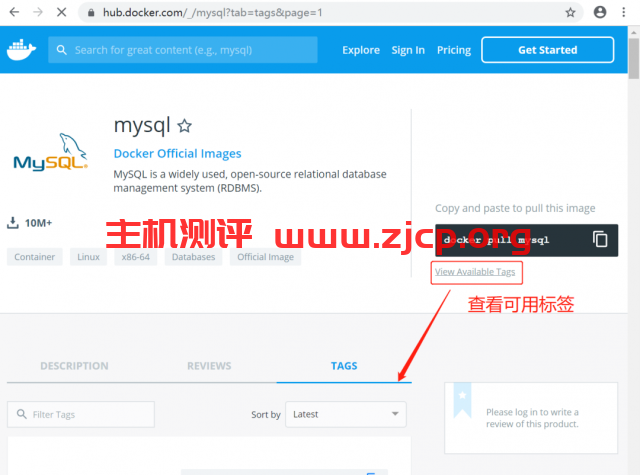Open the Docker Official Images link
This screenshot has width=640, height=475.
(178, 153)
